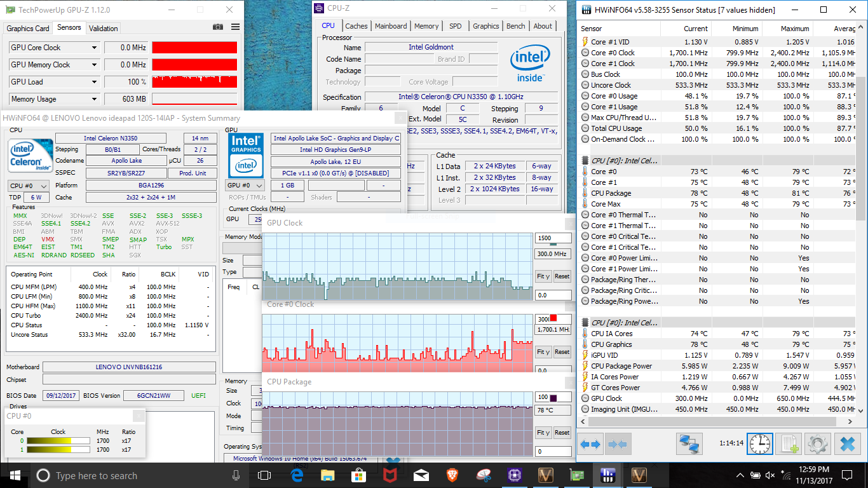The image size is (868, 488).
Task: Click the GPU-Z screenshot camera icon
Action: point(218,27)
